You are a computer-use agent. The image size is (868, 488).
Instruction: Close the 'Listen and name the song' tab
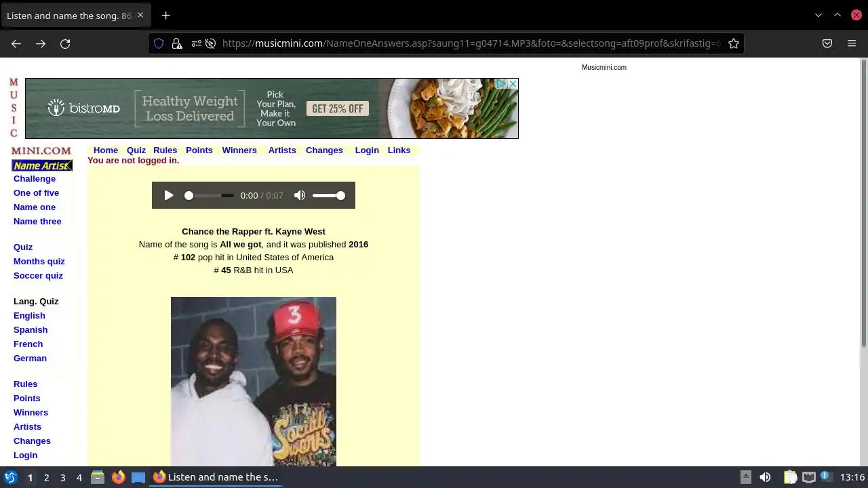140,15
